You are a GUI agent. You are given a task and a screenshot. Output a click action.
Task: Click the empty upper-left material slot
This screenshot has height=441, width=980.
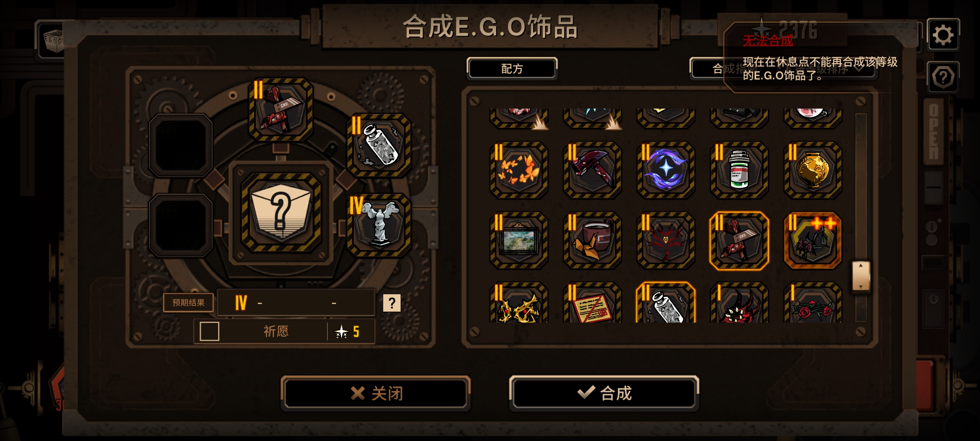coord(180,145)
